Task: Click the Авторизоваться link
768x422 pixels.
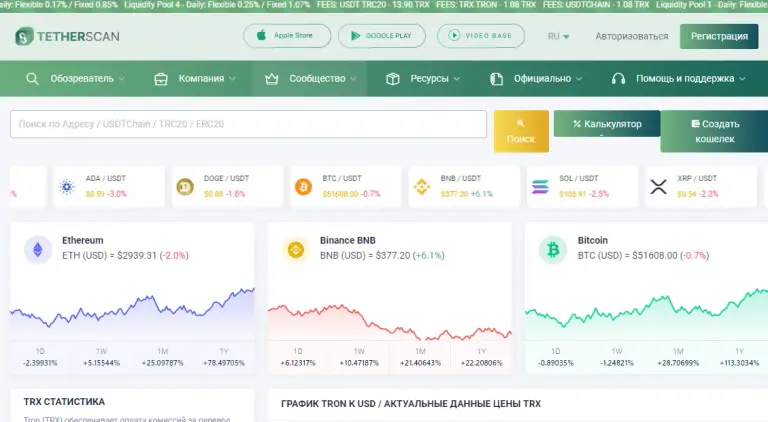Action: (x=632, y=36)
